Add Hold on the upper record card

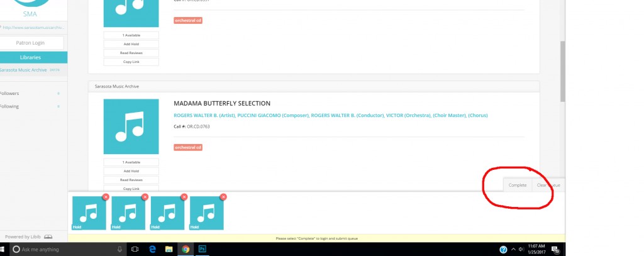point(131,44)
